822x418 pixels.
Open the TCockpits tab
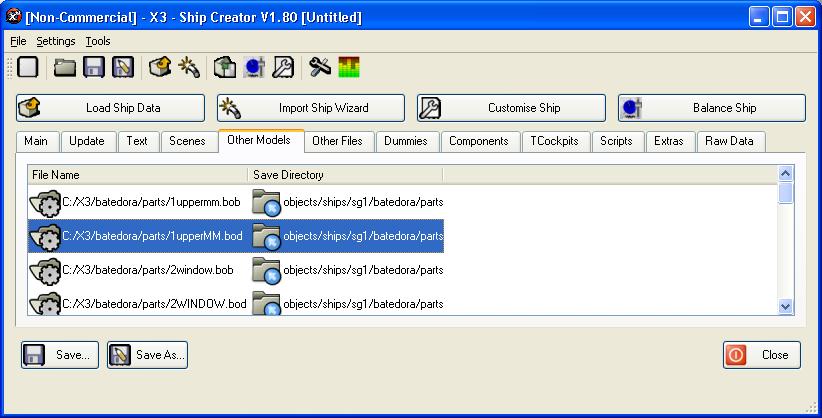click(x=554, y=141)
